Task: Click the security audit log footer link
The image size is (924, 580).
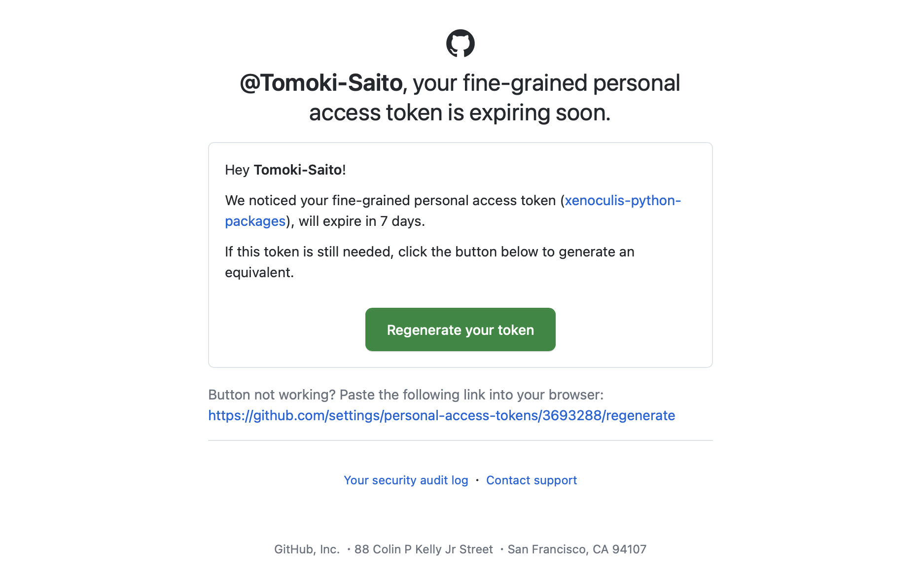Action: click(405, 480)
